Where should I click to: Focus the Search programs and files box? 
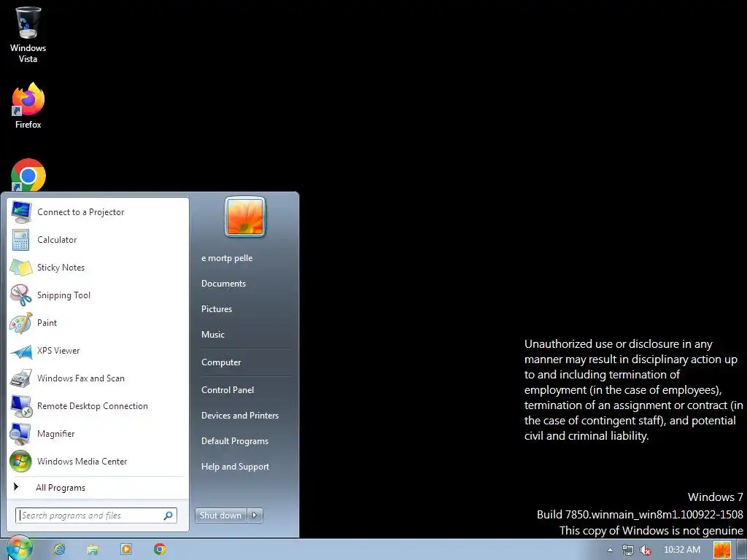tap(96, 516)
